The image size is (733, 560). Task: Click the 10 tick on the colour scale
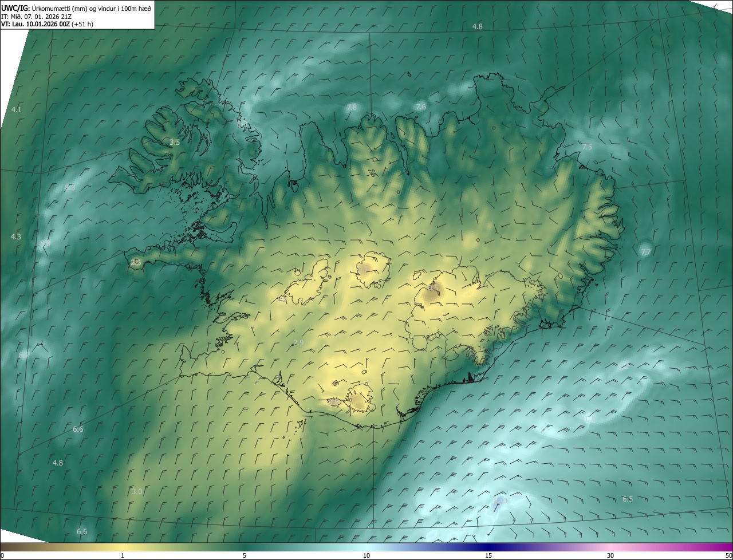click(x=366, y=555)
